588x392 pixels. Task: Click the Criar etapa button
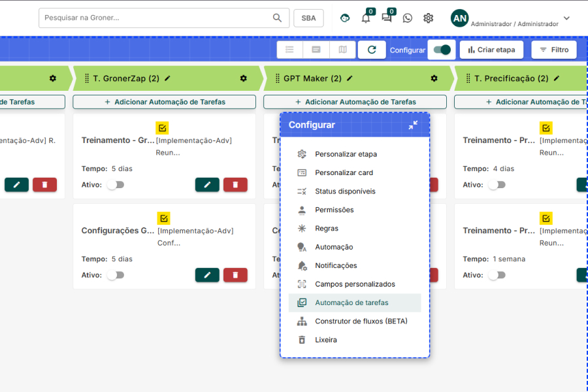[491, 50]
